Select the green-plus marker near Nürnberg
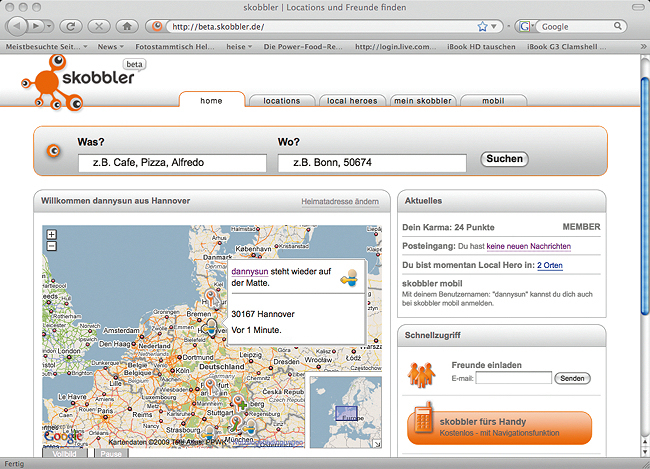The image size is (650, 469). [x=240, y=402]
